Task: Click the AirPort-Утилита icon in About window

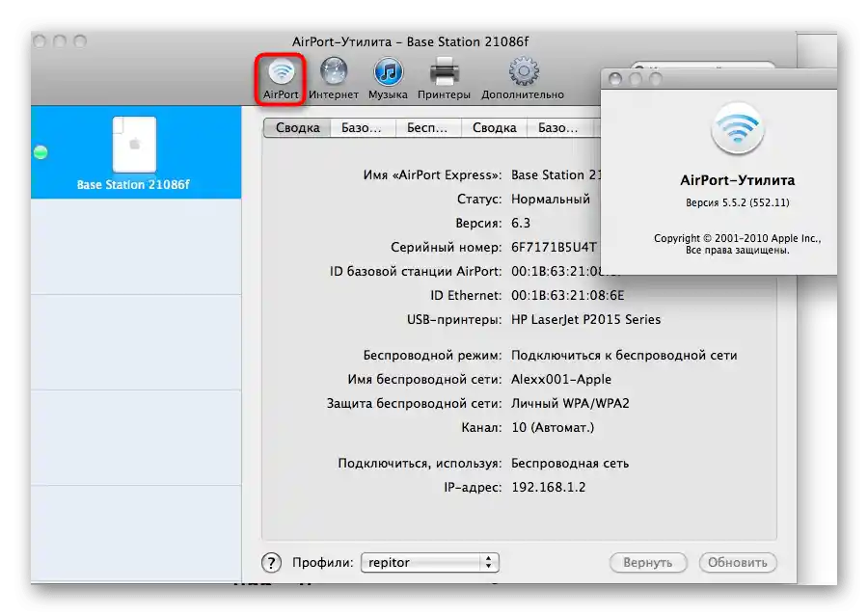Action: click(x=738, y=128)
